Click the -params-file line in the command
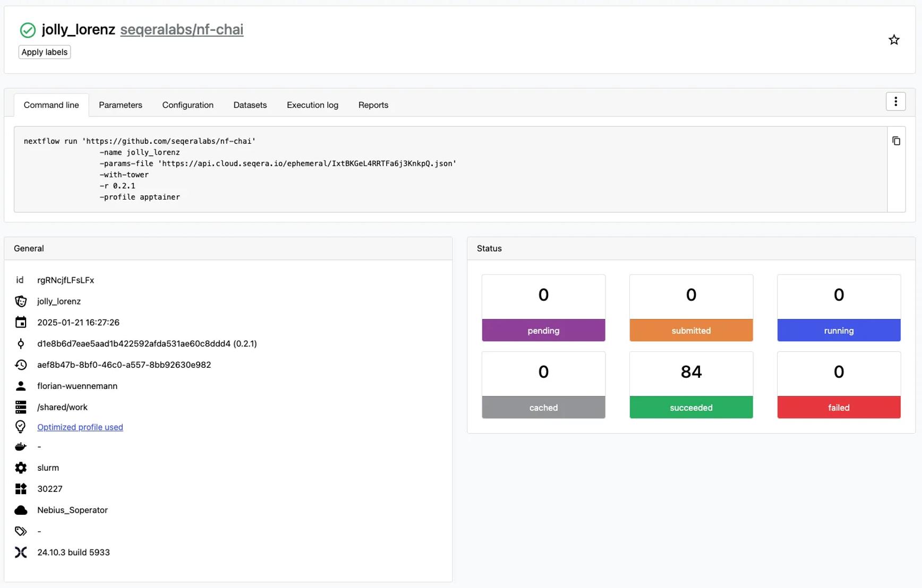 tap(278, 163)
